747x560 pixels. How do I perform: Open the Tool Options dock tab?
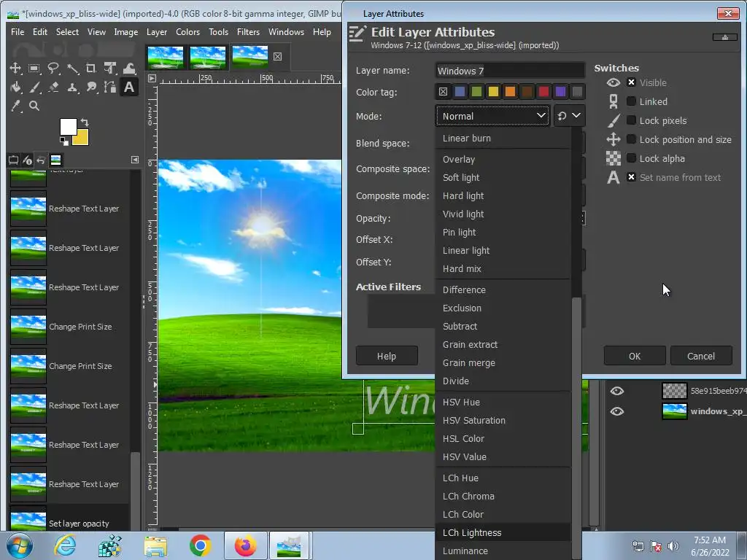coord(13,160)
